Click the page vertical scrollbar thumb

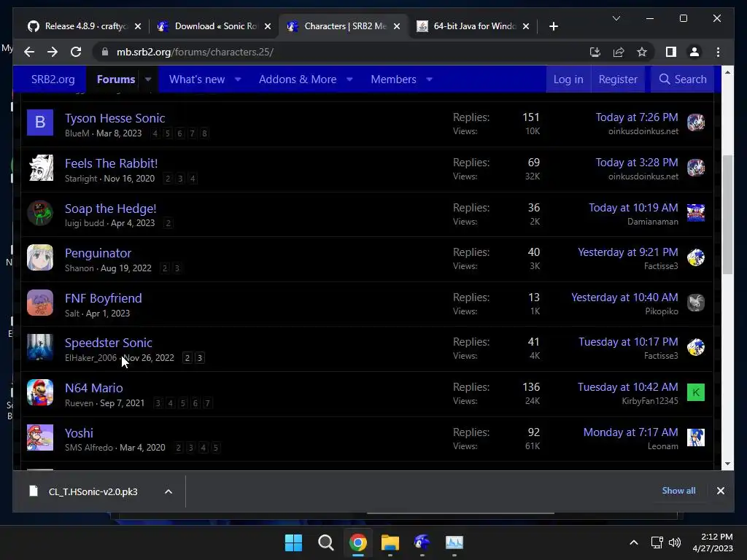click(x=727, y=214)
